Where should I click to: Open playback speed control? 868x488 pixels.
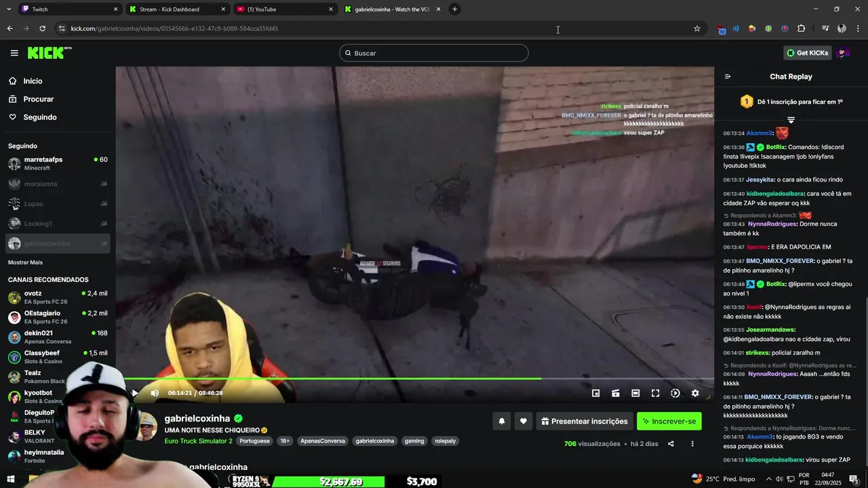[x=675, y=393]
